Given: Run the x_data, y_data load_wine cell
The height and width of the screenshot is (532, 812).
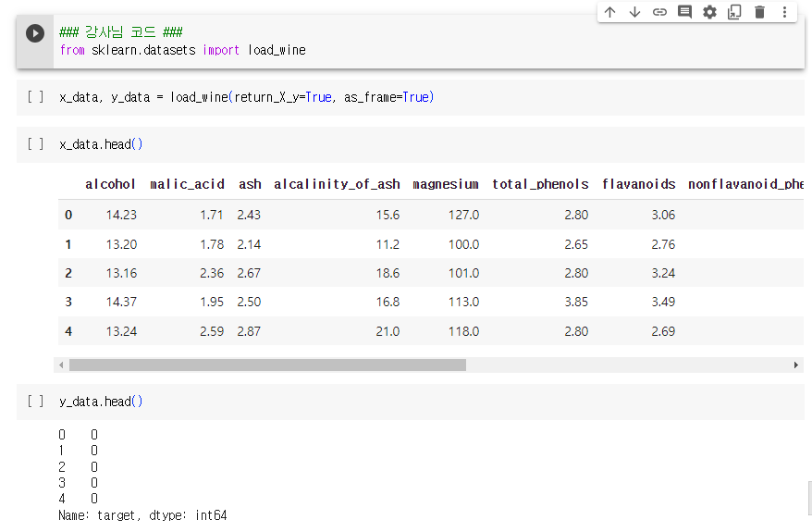Looking at the screenshot, I should pos(35,97).
